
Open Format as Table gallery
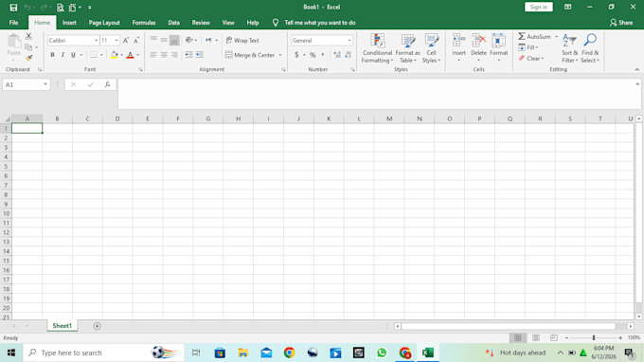pos(407,48)
